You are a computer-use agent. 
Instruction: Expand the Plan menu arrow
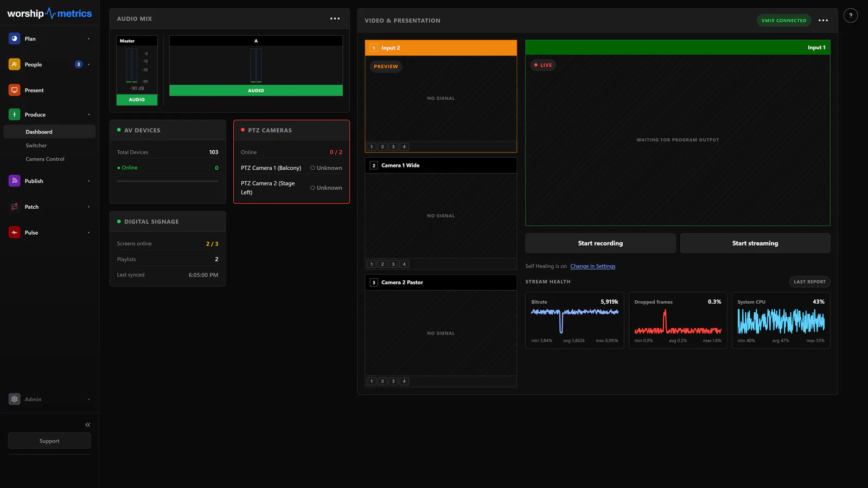pos(89,39)
